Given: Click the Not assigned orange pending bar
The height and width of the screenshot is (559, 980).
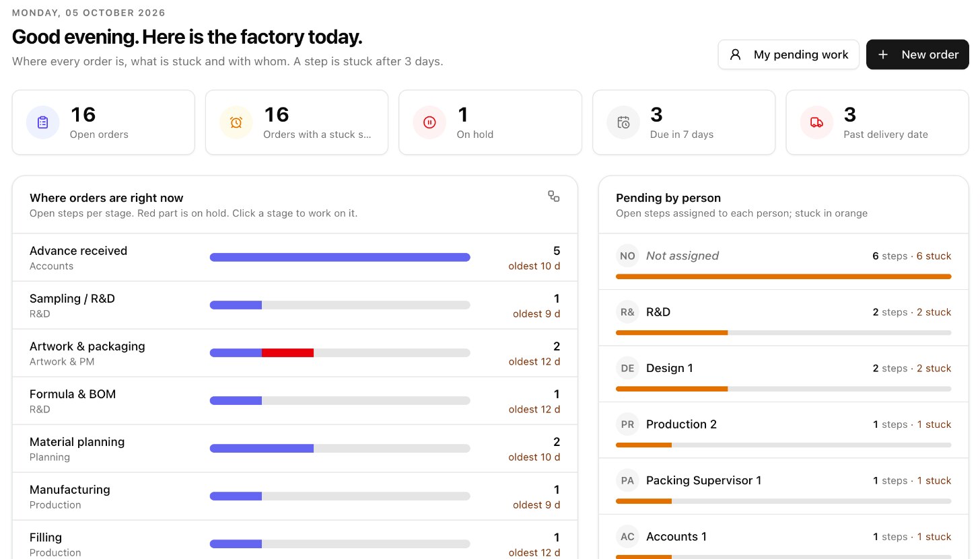Looking at the screenshot, I should pos(783,276).
